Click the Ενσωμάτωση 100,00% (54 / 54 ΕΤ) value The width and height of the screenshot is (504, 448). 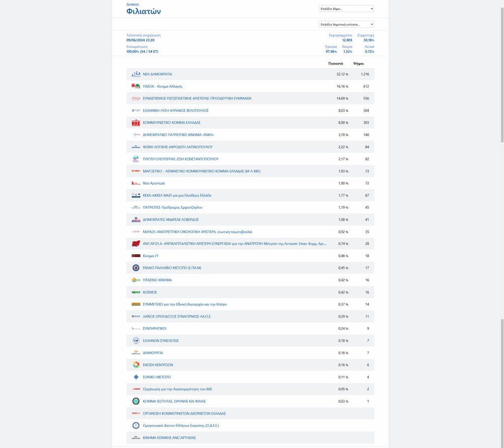click(142, 52)
